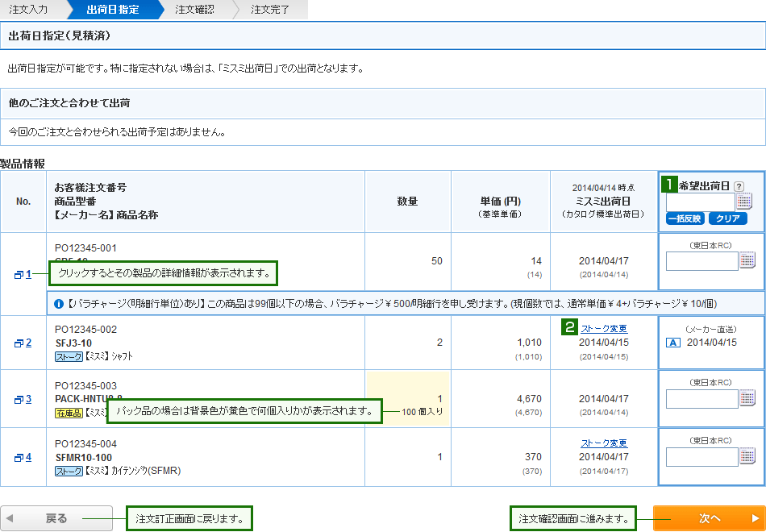Click the orange 次へ button
Image resolution: width=766 pixels, height=532 pixels.
[x=707, y=518]
